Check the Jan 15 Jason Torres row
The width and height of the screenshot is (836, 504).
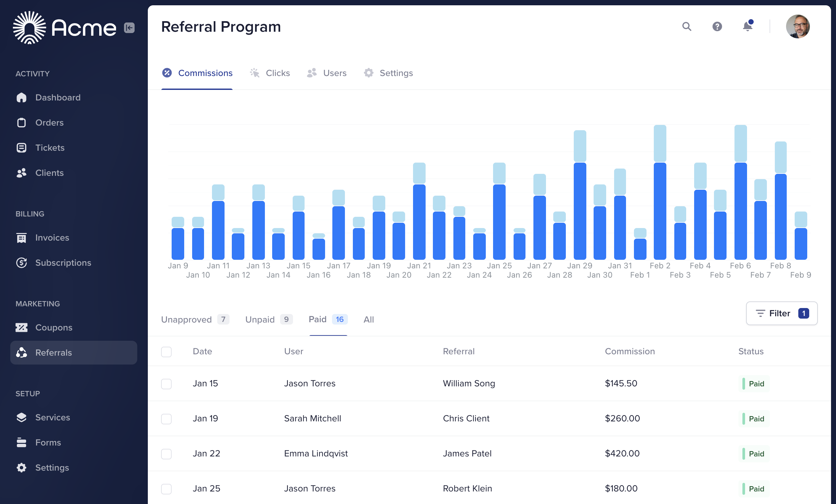(166, 384)
